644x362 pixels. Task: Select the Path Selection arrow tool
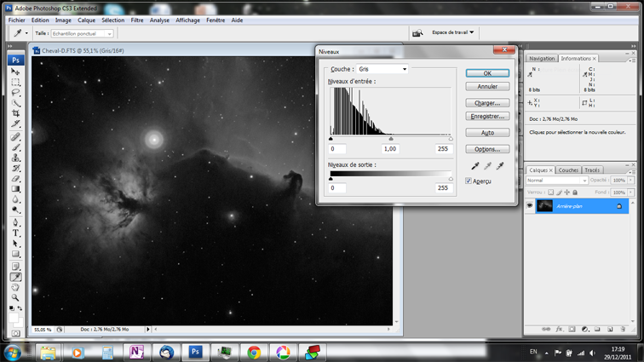pos(15,244)
